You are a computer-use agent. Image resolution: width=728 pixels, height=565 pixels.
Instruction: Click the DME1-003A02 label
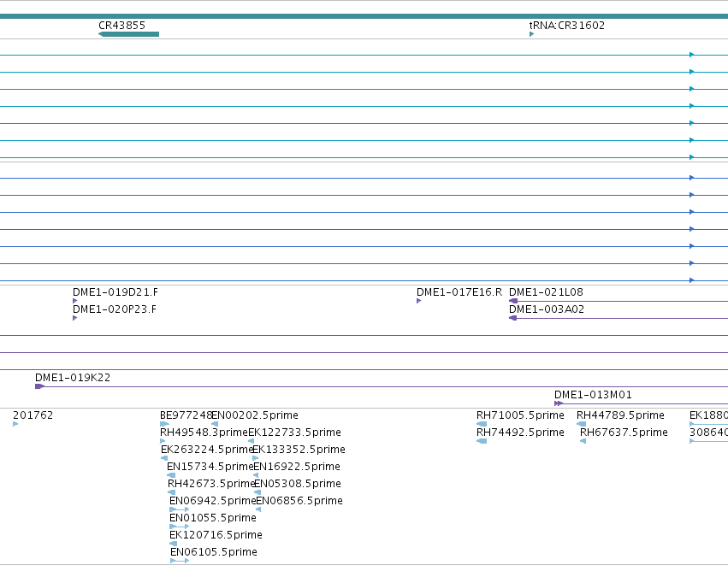[547, 309]
